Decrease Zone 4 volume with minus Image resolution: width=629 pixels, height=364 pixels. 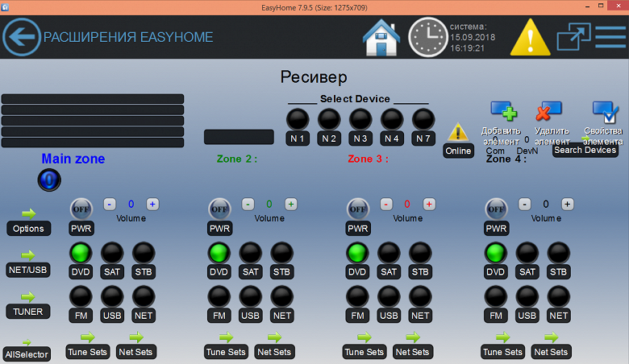click(x=525, y=205)
